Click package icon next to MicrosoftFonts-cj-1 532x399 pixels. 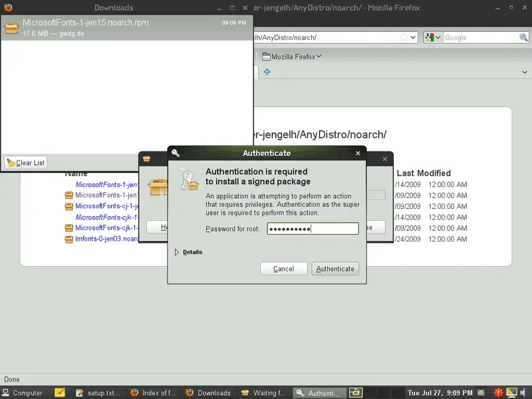(69, 206)
